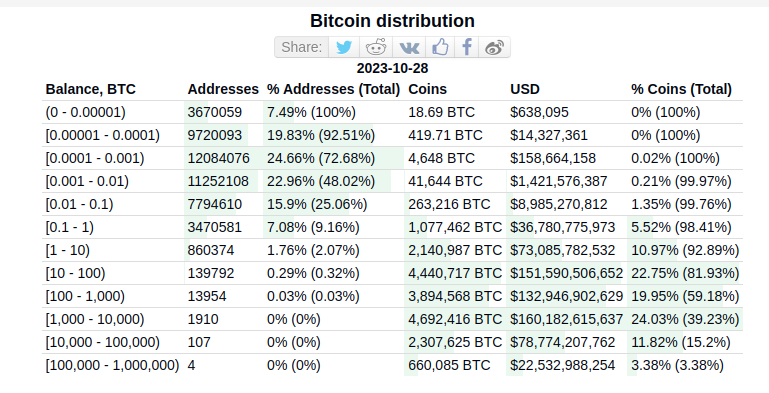769x393 pixels.
Task: Click the Bitcoin distribution heading
Action: pyautogui.click(x=392, y=21)
